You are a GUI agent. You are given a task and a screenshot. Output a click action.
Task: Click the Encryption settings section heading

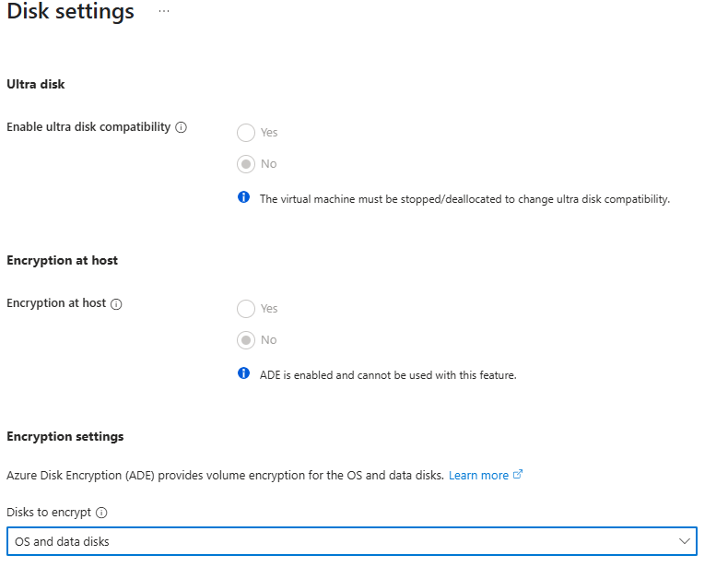point(65,436)
